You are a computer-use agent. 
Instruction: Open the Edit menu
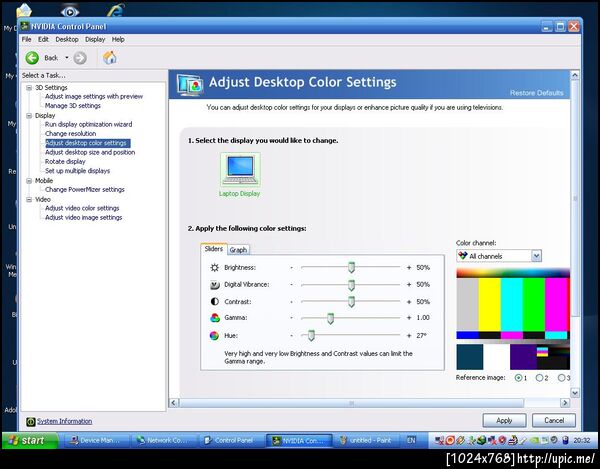point(43,39)
